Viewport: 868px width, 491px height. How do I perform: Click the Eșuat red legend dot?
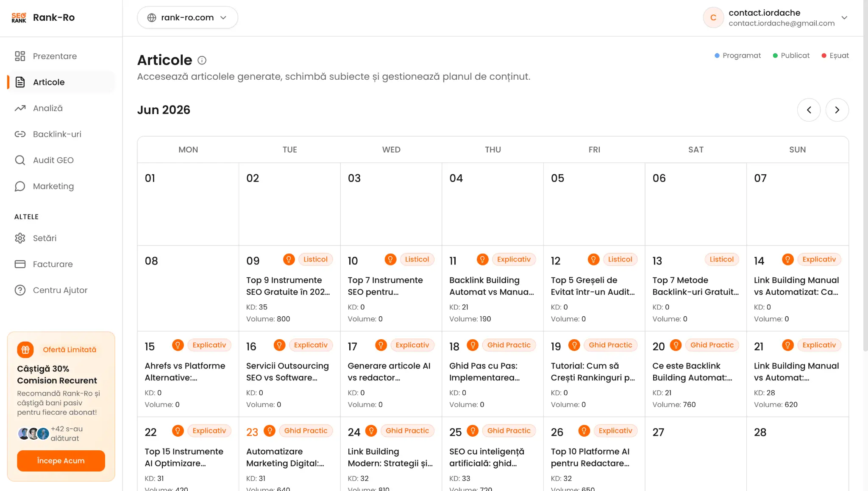(x=824, y=56)
